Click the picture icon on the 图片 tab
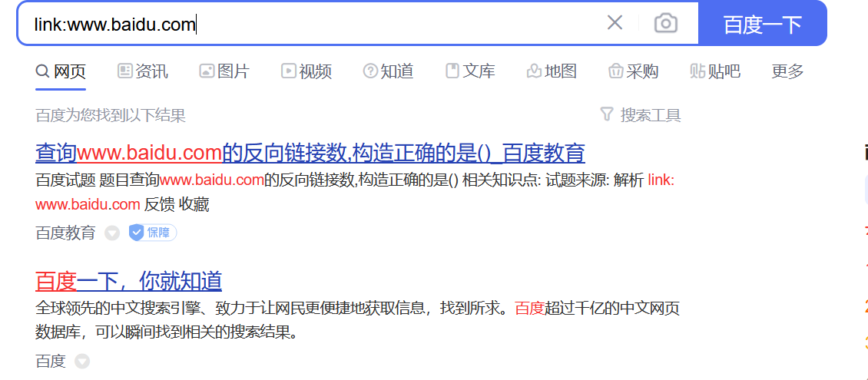The width and height of the screenshot is (868, 380). click(x=207, y=71)
